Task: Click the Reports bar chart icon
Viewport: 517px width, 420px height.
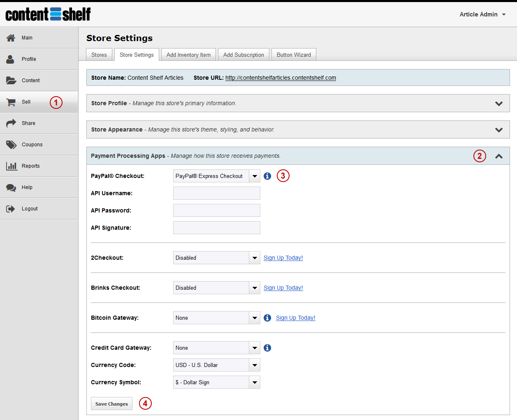Action: pos(12,166)
